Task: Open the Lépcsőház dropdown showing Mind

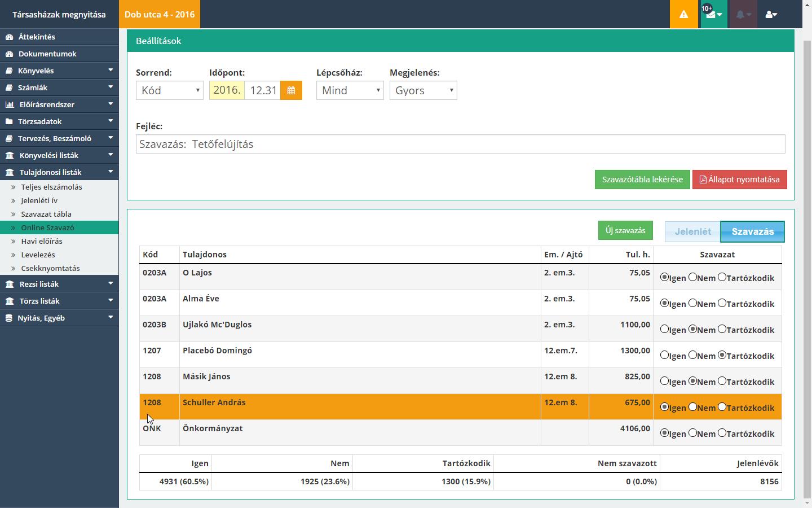Action: tap(350, 90)
